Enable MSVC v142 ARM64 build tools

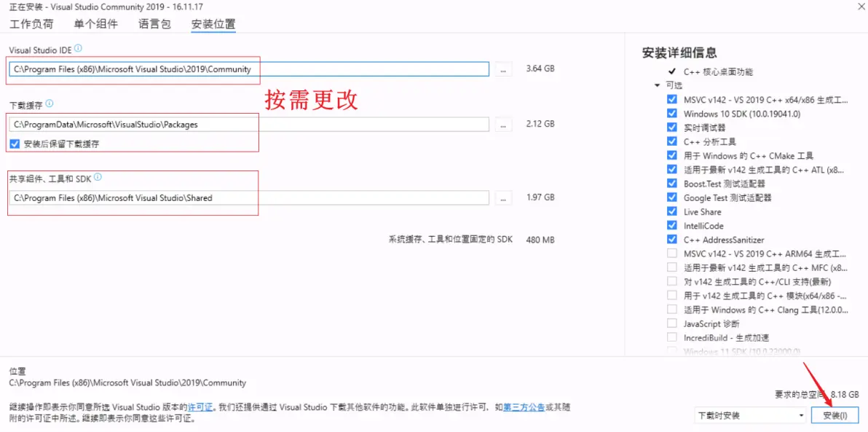coord(672,254)
